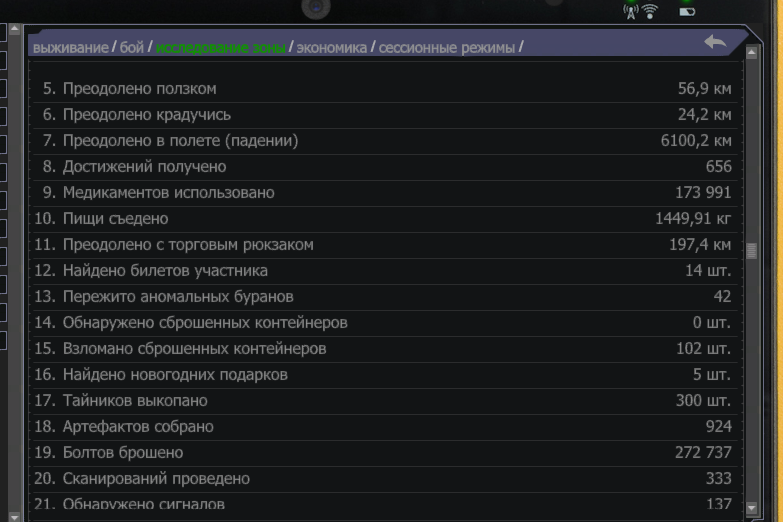
Task: Click the value 102 шт.
Action: click(x=704, y=349)
